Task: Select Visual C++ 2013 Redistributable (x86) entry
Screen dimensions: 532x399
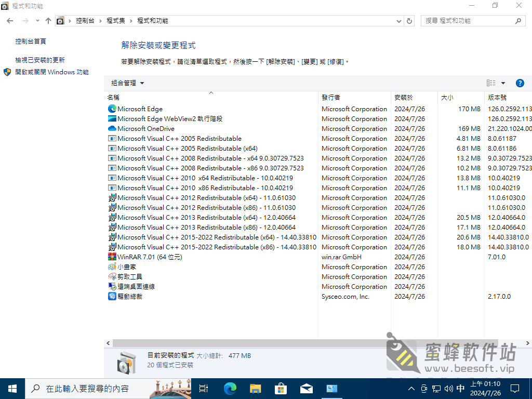Action: tap(318, 227)
